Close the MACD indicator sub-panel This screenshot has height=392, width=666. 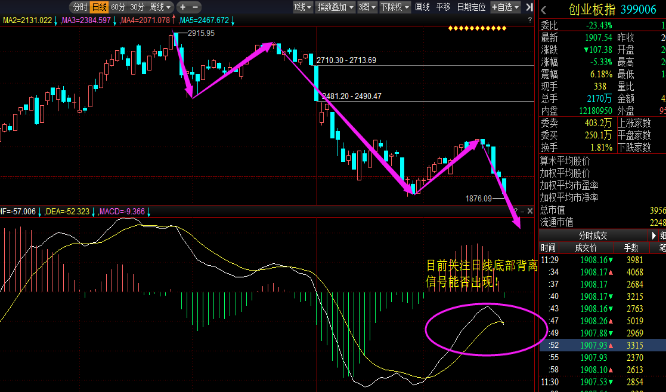click(530, 211)
